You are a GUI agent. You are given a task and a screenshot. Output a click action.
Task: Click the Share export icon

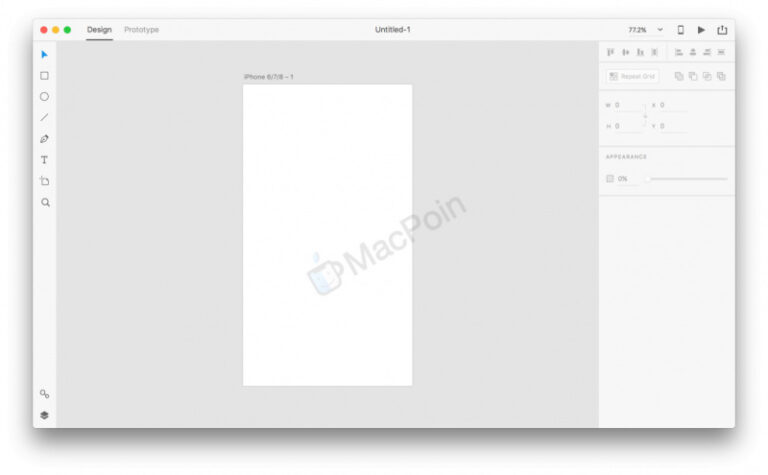pyautogui.click(x=722, y=30)
